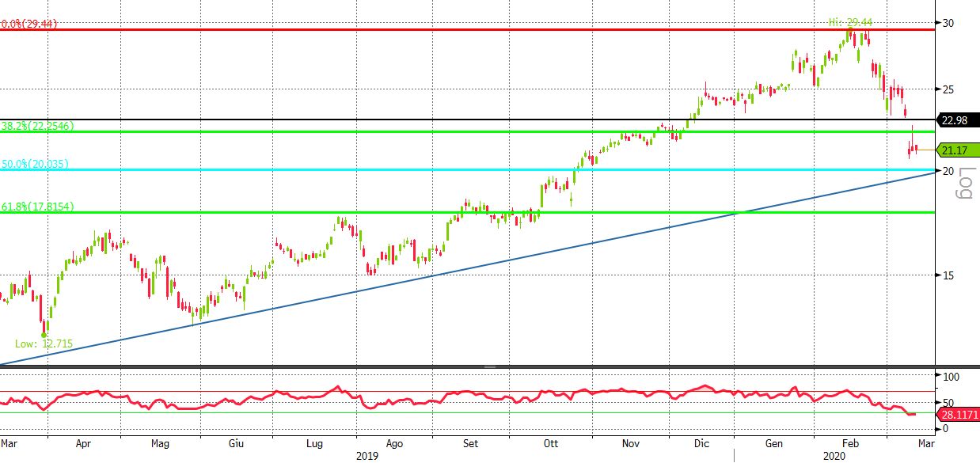
Task: Click price axis value 30
Action: [x=947, y=22]
